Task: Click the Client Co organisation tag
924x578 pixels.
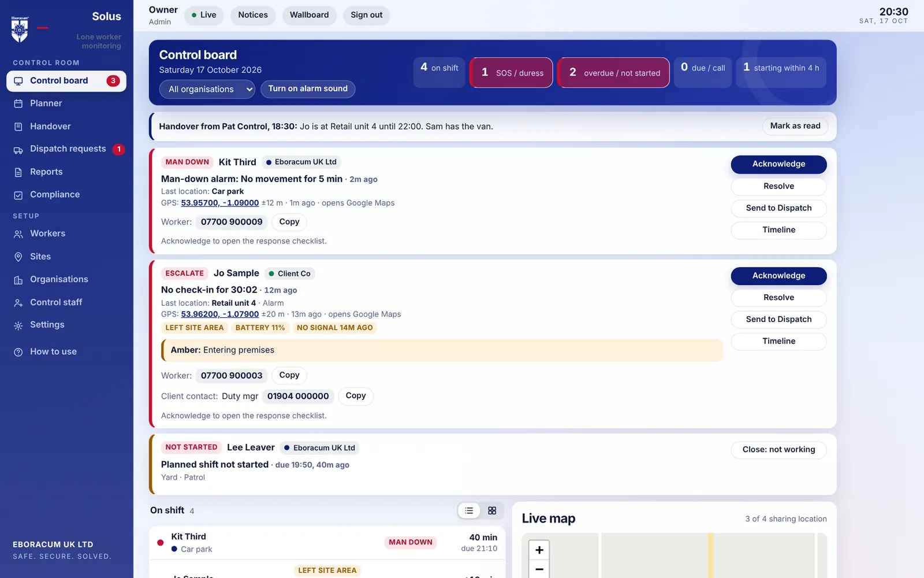Action: coord(290,273)
